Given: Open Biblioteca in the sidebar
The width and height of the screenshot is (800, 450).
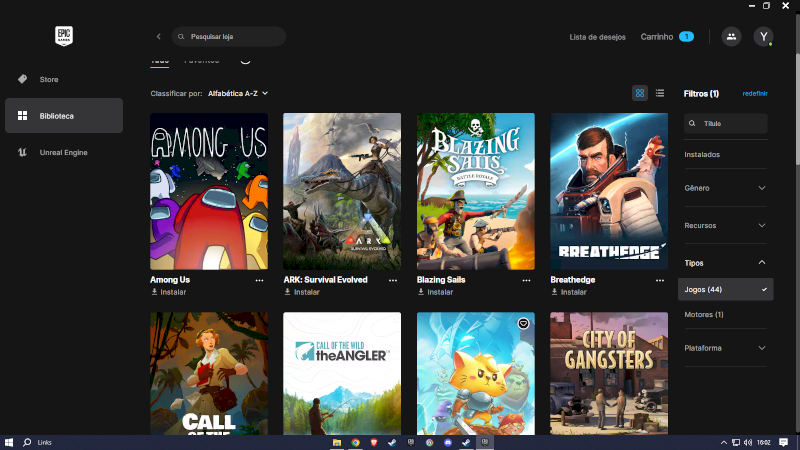Looking at the screenshot, I should pos(64,116).
